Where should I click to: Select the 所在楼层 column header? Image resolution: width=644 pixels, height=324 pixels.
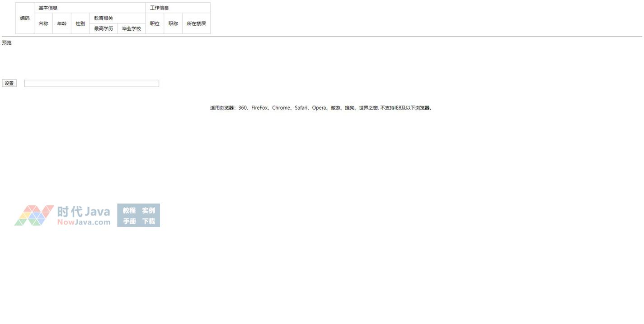click(196, 23)
